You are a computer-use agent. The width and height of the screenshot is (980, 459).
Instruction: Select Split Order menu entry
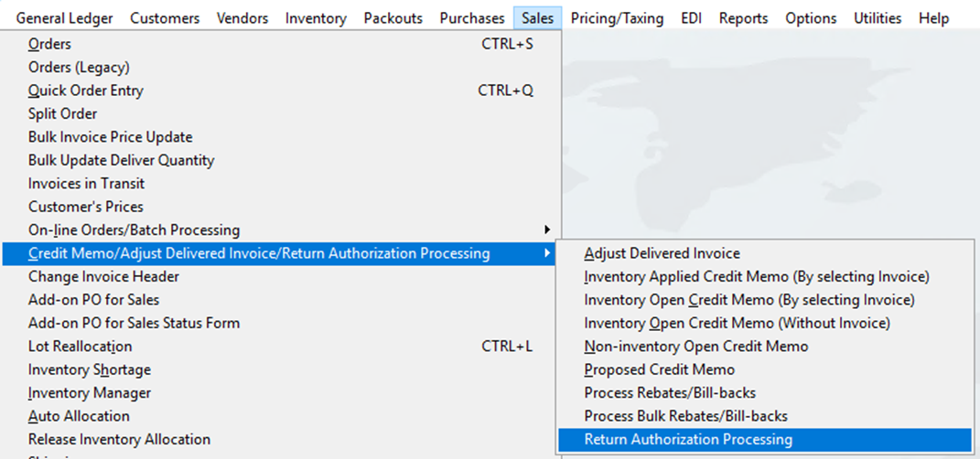click(x=62, y=113)
